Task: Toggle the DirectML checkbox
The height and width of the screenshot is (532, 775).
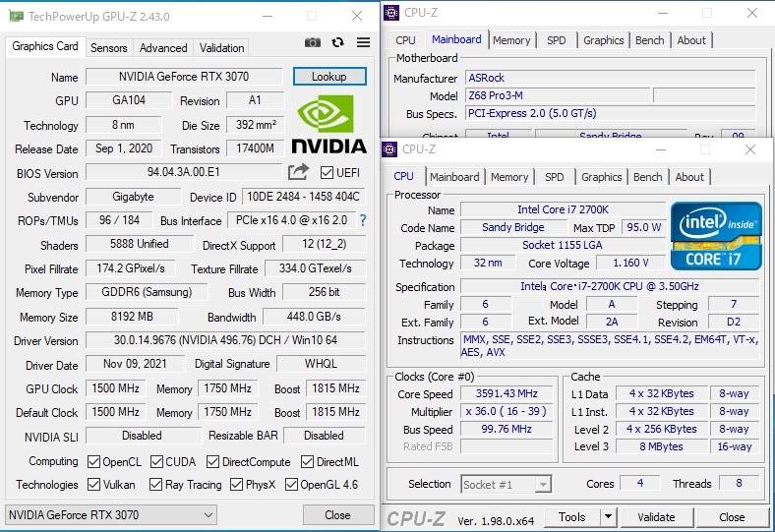Action: (307, 462)
